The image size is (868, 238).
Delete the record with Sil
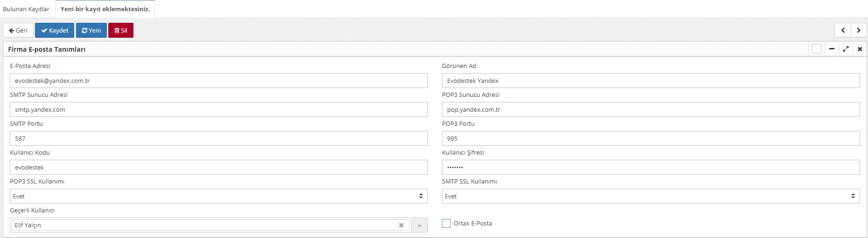(x=121, y=30)
